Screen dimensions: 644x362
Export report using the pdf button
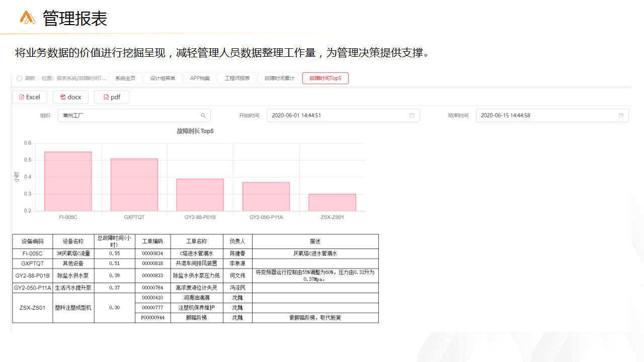112,97
